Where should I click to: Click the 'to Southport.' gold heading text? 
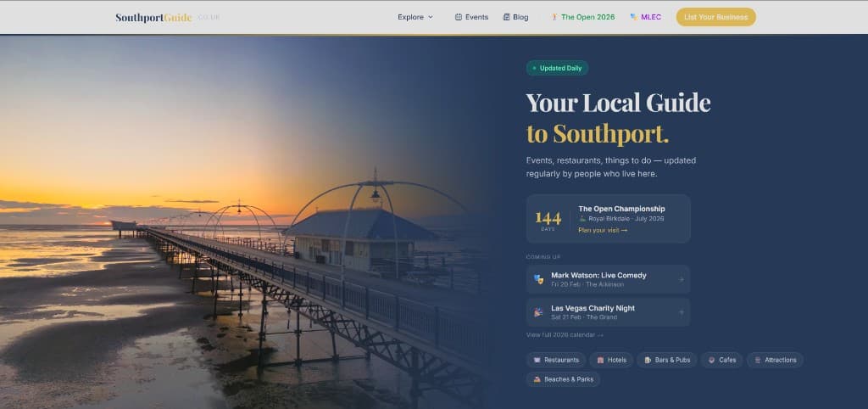click(598, 134)
